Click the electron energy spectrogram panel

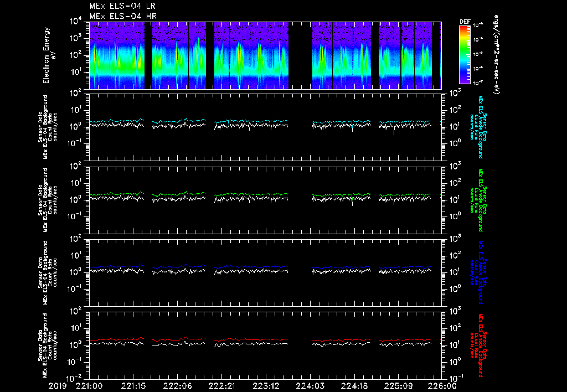tap(265, 55)
